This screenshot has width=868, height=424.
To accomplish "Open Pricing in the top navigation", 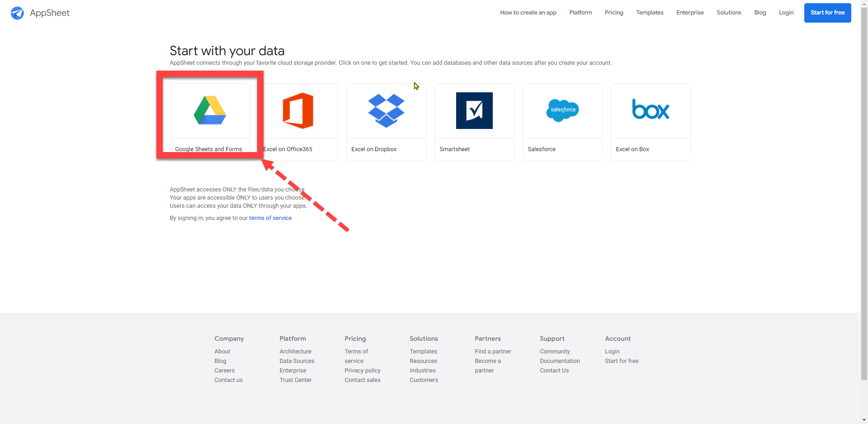I will [614, 13].
